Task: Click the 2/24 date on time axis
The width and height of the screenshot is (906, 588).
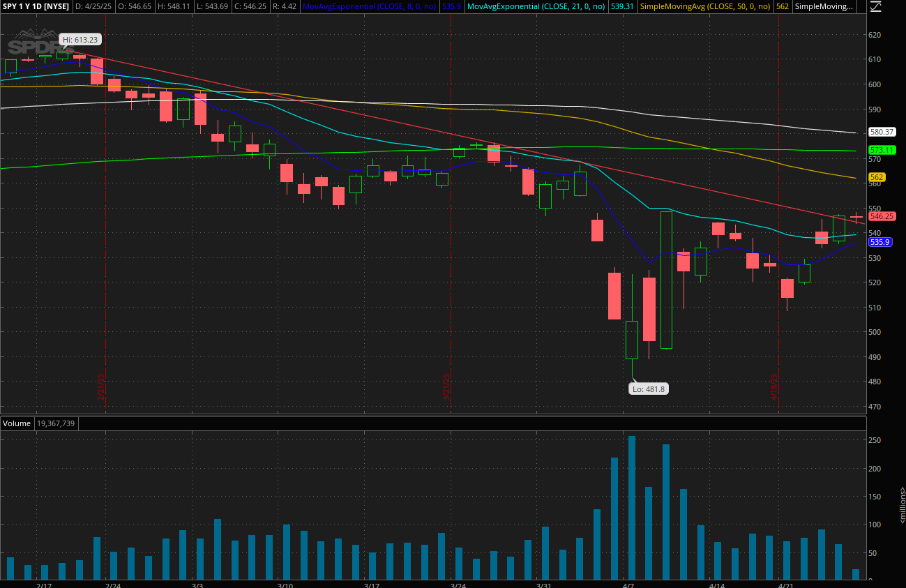Action: [114, 585]
